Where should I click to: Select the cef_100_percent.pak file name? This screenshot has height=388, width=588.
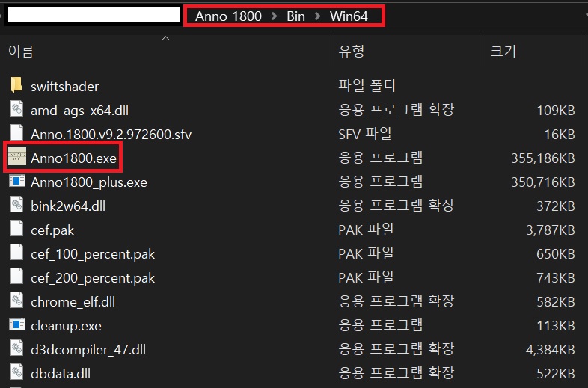(x=93, y=254)
